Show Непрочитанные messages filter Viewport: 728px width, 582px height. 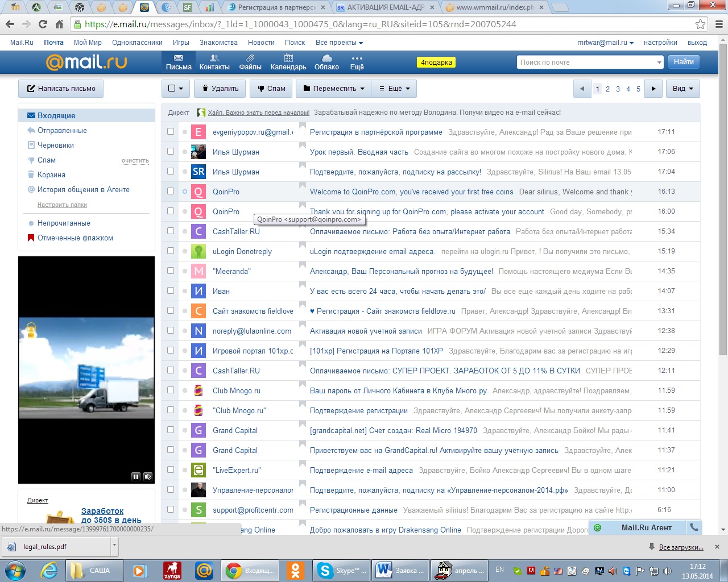[64, 223]
